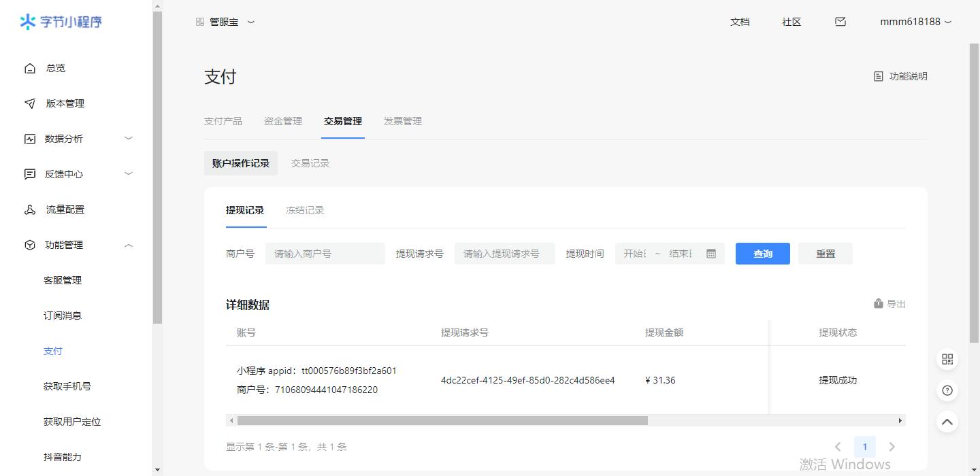The width and height of the screenshot is (980, 476).
Task: Open the help question mark icon
Action: pos(947,390)
